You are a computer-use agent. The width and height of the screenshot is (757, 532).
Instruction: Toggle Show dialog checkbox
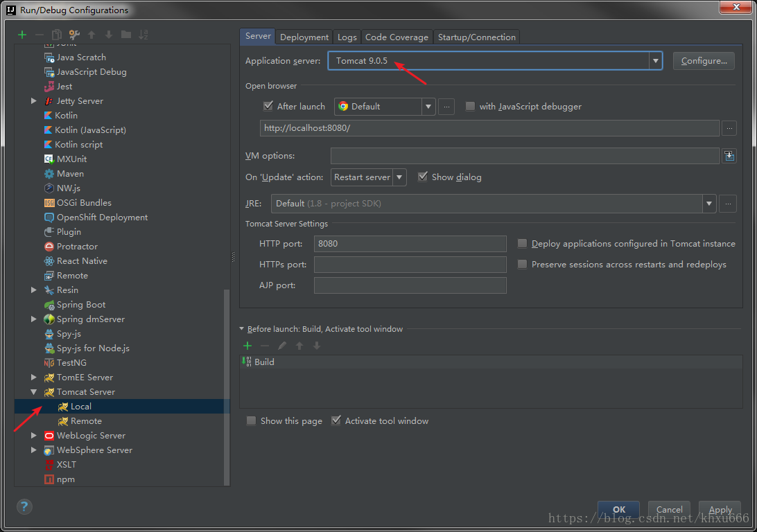(422, 177)
